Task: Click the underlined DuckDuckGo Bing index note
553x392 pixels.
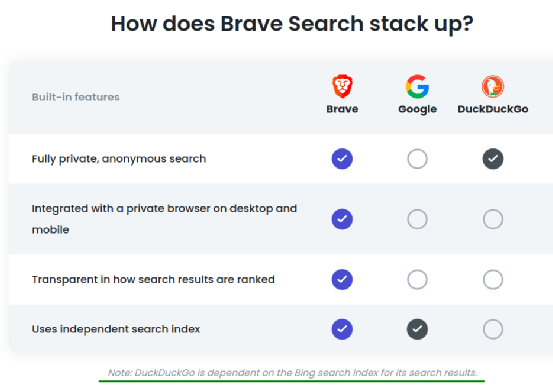Action: coord(292,373)
